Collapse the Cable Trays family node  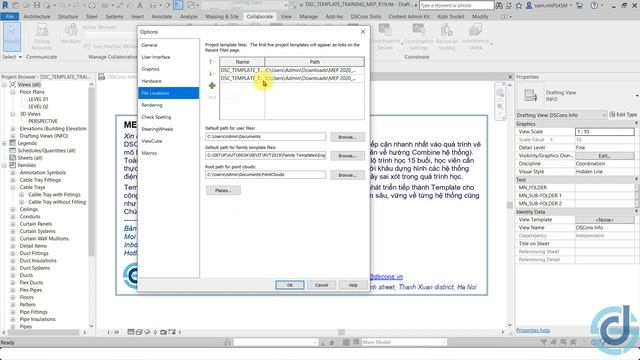13,187
